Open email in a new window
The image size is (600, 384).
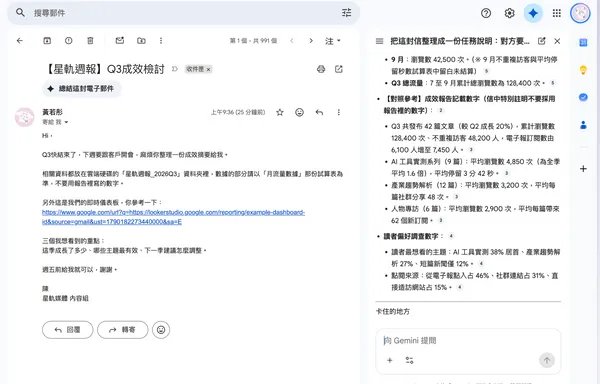click(x=339, y=69)
